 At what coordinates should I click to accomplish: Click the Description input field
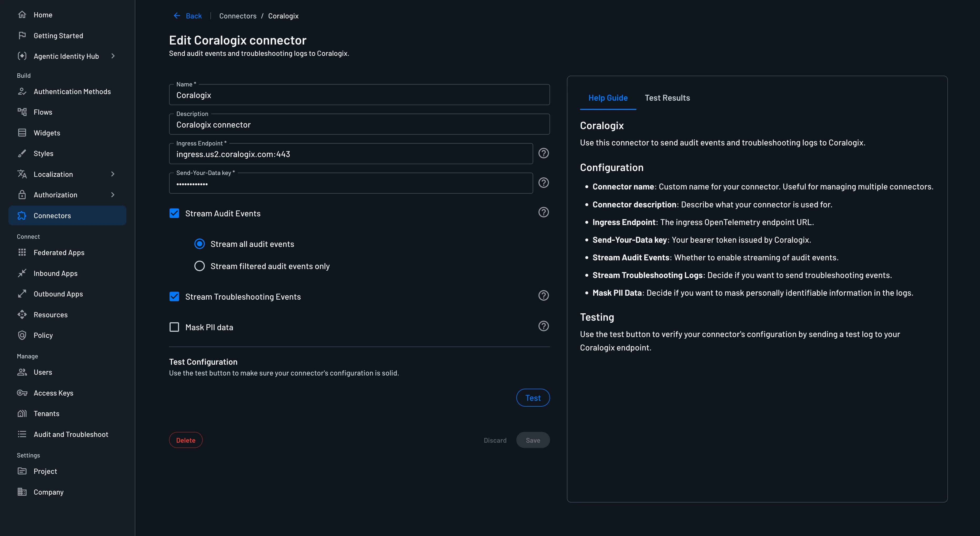[x=359, y=124]
